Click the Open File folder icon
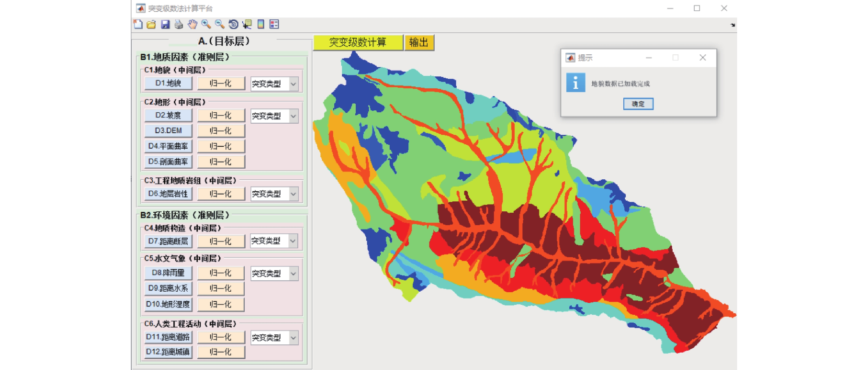The height and width of the screenshot is (370, 868). tap(152, 24)
